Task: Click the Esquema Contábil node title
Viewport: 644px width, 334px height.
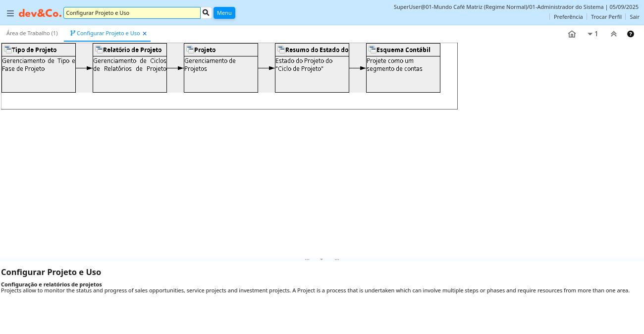Action: coord(403,50)
